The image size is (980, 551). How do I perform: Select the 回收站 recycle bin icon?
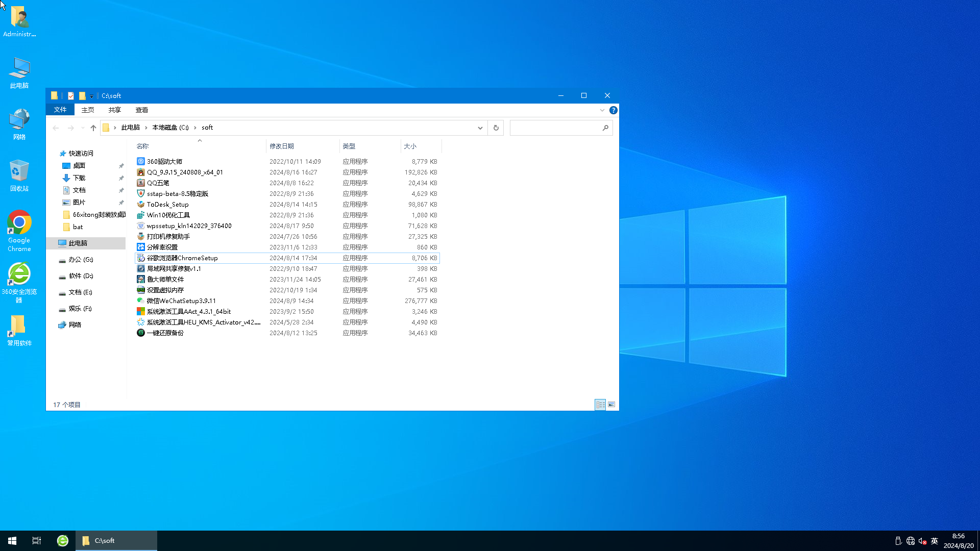pyautogui.click(x=19, y=175)
